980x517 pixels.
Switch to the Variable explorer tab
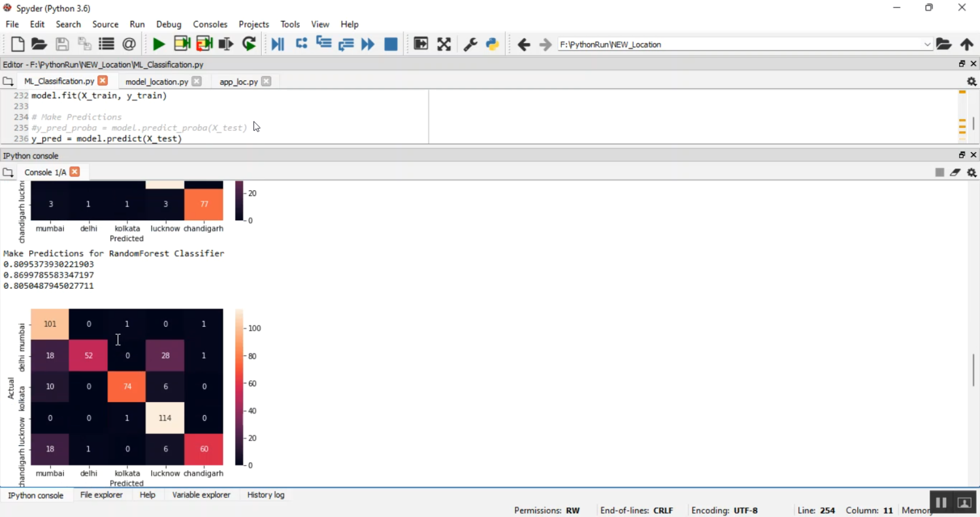coord(201,495)
